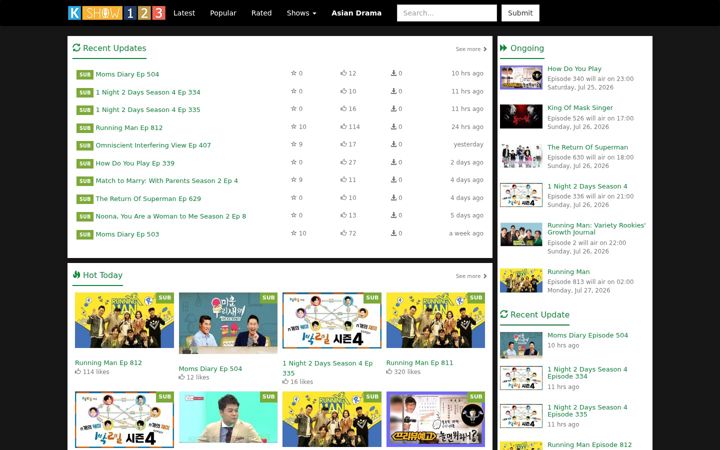
Task: Click the download icon for Moms Diary Ep 504
Action: click(394, 73)
